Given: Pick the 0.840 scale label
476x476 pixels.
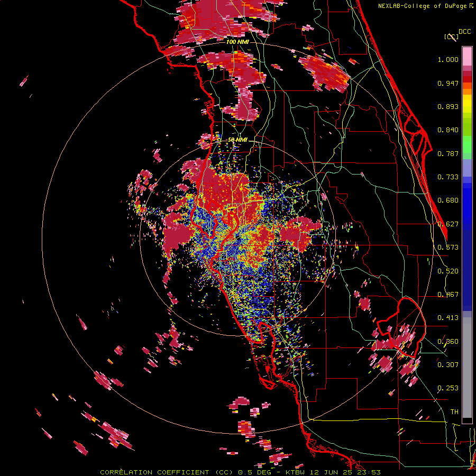Looking at the screenshot, I should click(x=448, y=130).
